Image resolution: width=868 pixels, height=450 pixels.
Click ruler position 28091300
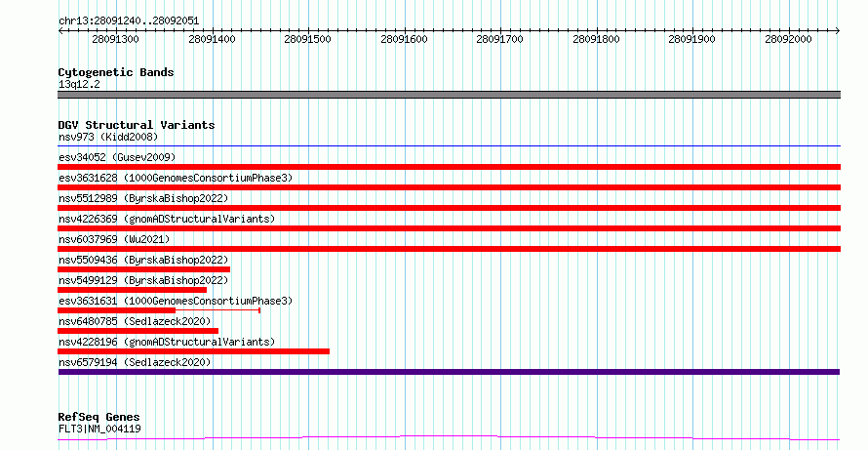(116, 39)
